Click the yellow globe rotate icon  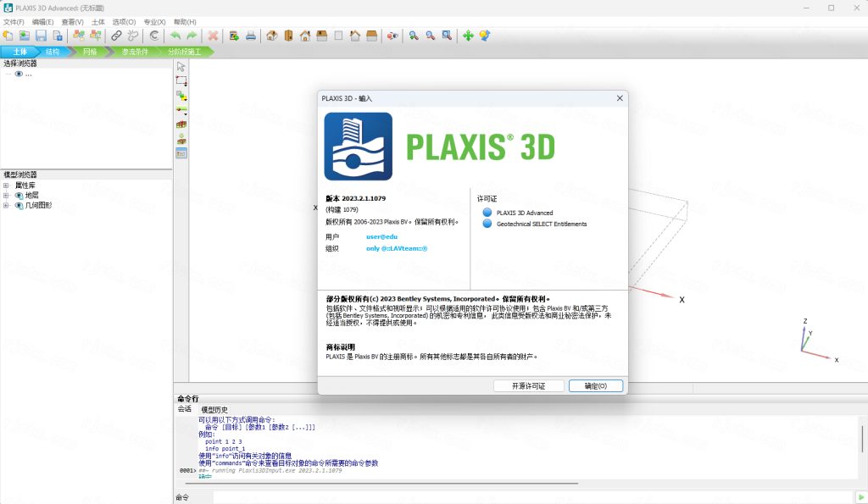tap(485, 36)
